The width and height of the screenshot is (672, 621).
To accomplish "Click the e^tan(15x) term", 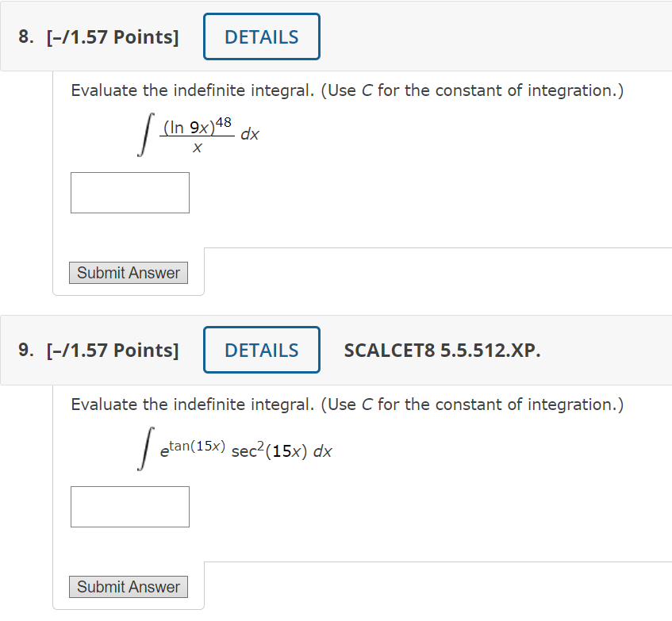I will point(184,446).
